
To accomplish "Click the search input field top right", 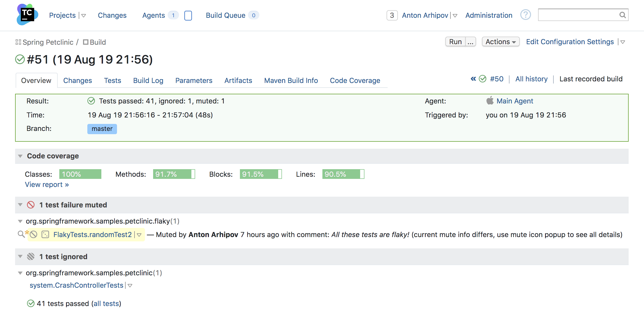I will click(x=581, y=15).
